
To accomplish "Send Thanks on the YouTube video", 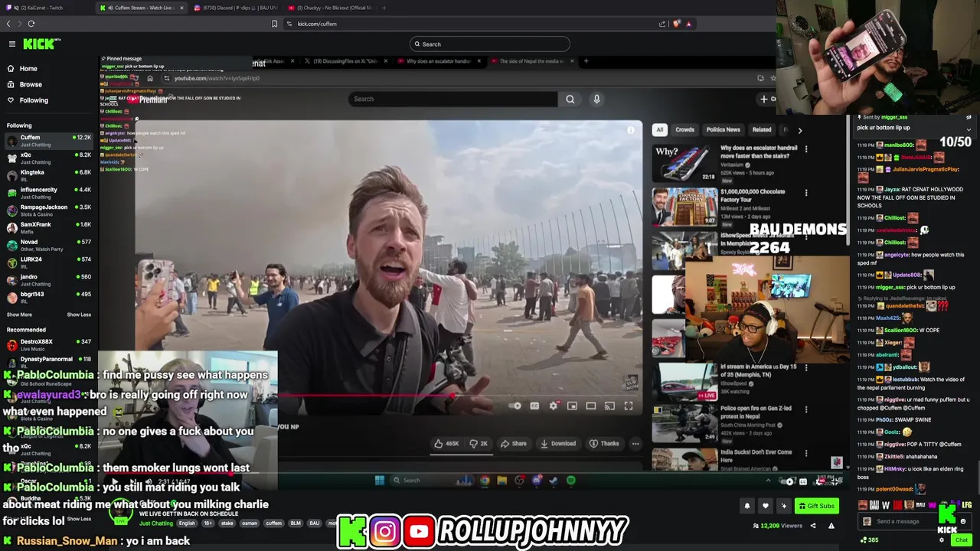I will pyautogui.click(x=604, y=444).
